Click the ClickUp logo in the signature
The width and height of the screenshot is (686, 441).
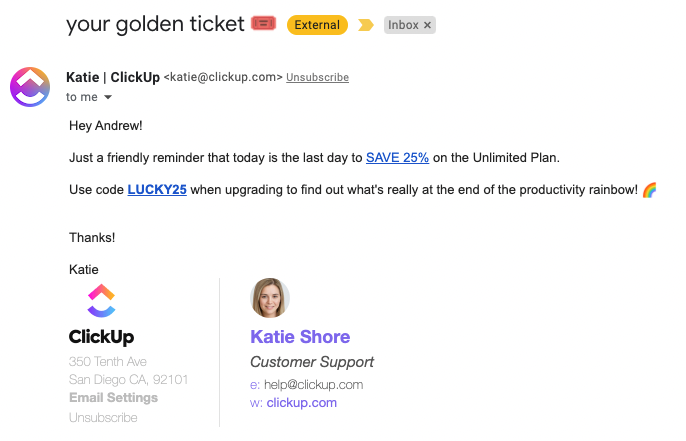coord(101,300)
